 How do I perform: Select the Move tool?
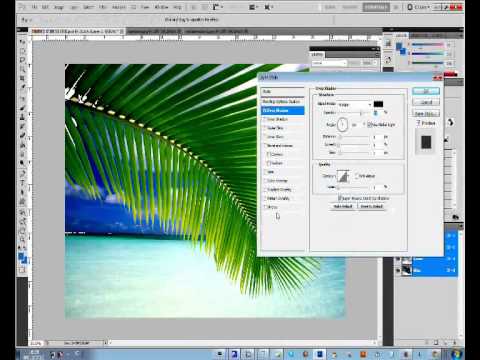tap(22, 42)
